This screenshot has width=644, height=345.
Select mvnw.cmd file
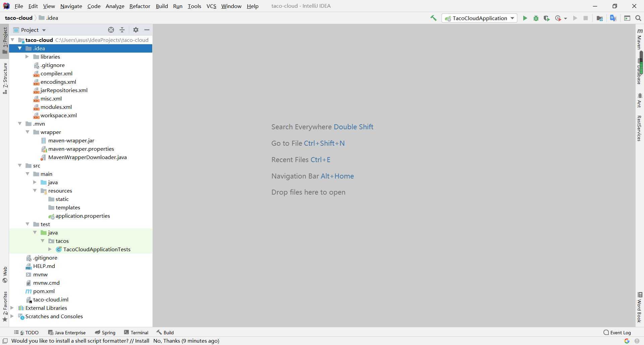[x=46, y=283]
